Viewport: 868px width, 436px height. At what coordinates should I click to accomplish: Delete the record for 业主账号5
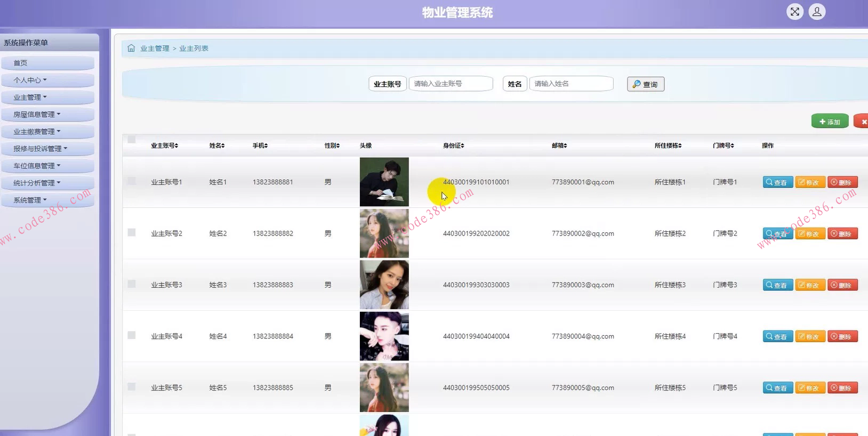842,388
